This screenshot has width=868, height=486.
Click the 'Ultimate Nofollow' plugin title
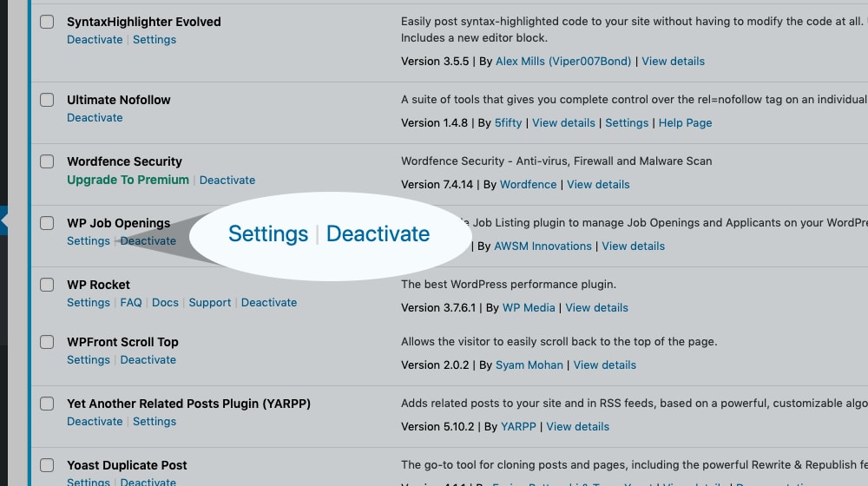pos(118,100)
